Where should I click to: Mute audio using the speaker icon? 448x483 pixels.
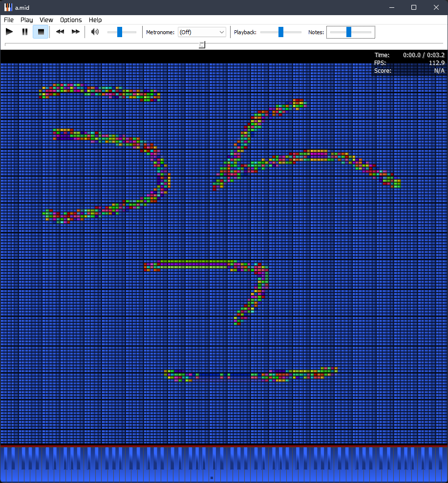tap(95, 32)
